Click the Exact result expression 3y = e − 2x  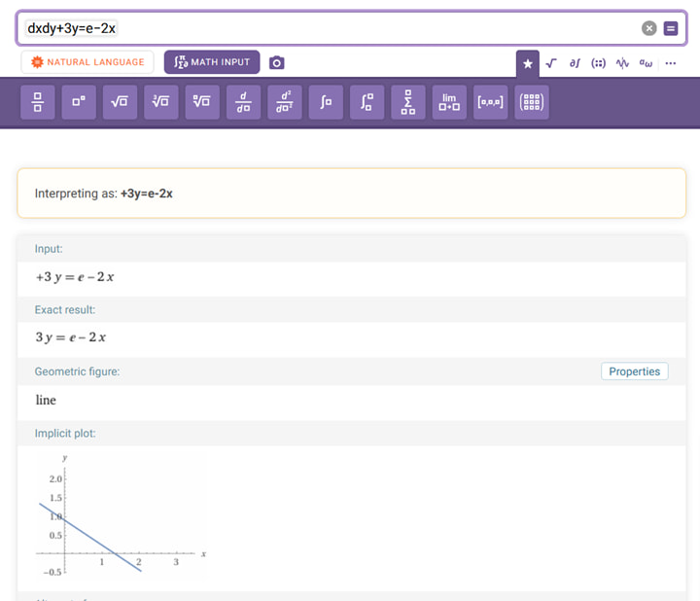pyautogui.click(x=71, y=337)
